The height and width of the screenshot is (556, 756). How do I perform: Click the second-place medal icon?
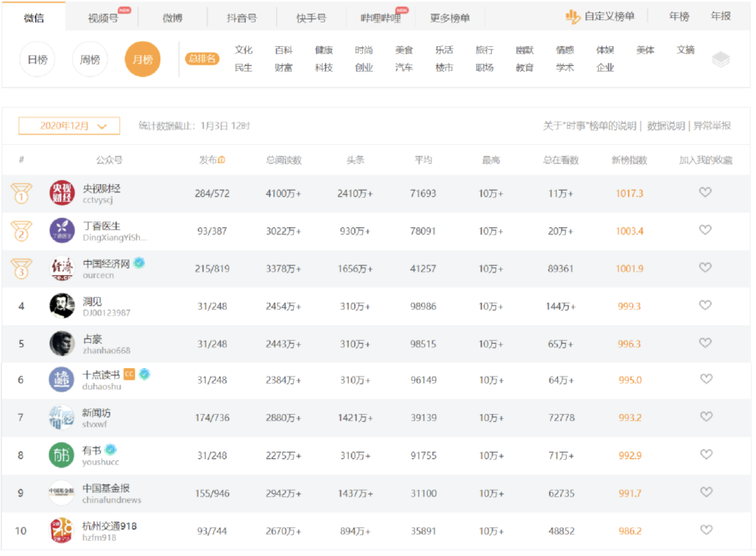(21, 231)
